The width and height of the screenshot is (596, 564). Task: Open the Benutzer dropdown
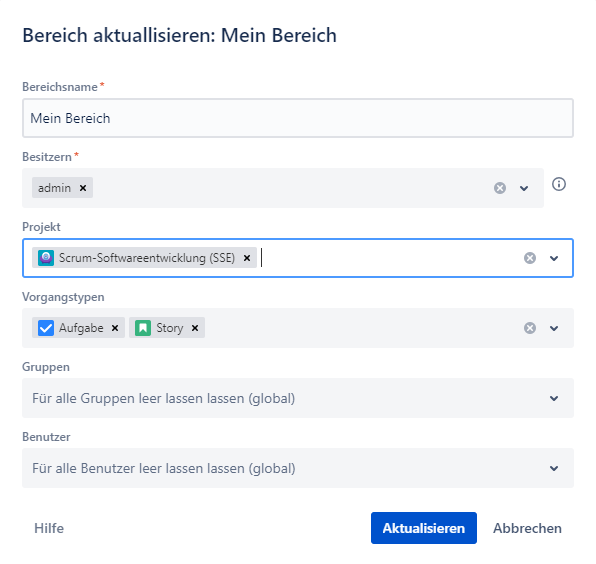tap(298, 468)
